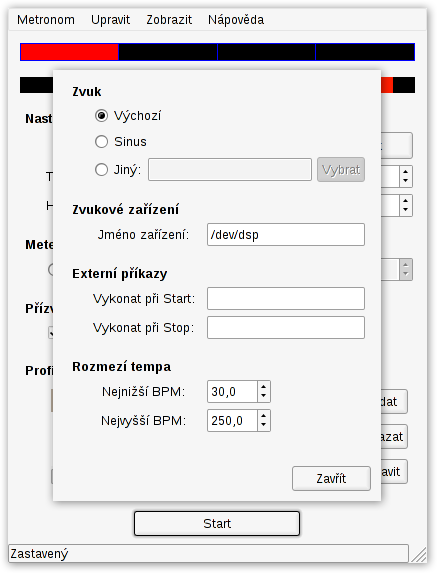The width and height of the screenshot is (437, 573).
Task: Focus the Jméno zařízení text field
Action: pyautogui.click(x=285, y=235)
